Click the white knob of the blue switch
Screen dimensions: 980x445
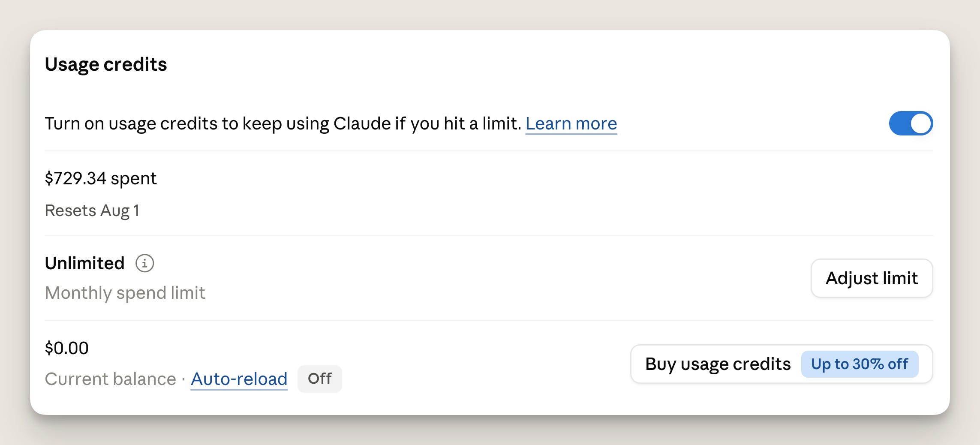(921, 123)
